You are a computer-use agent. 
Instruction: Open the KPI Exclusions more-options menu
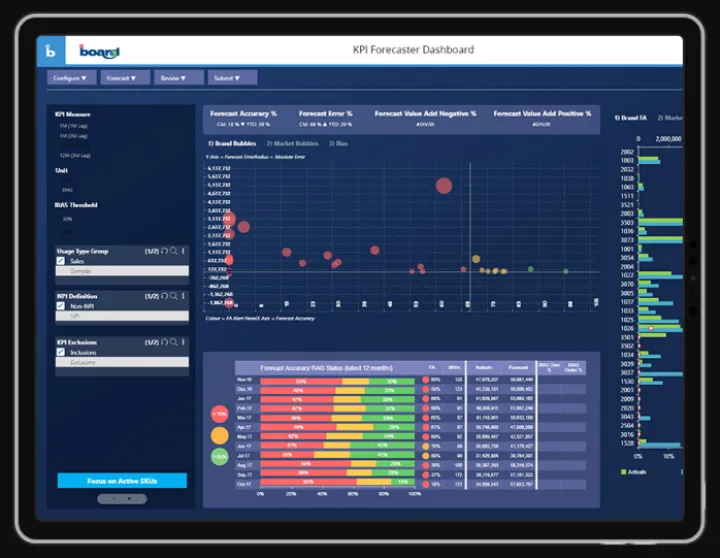pos(183,341)
